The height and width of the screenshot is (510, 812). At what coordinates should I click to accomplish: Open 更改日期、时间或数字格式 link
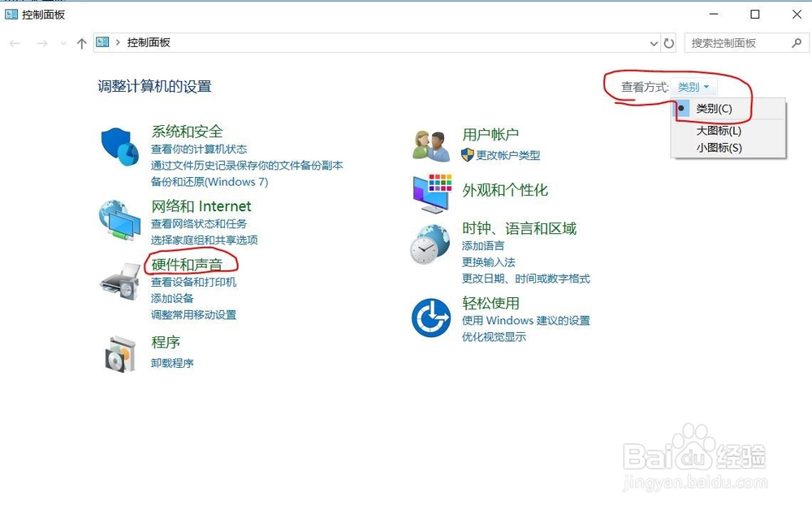(526, 279)
